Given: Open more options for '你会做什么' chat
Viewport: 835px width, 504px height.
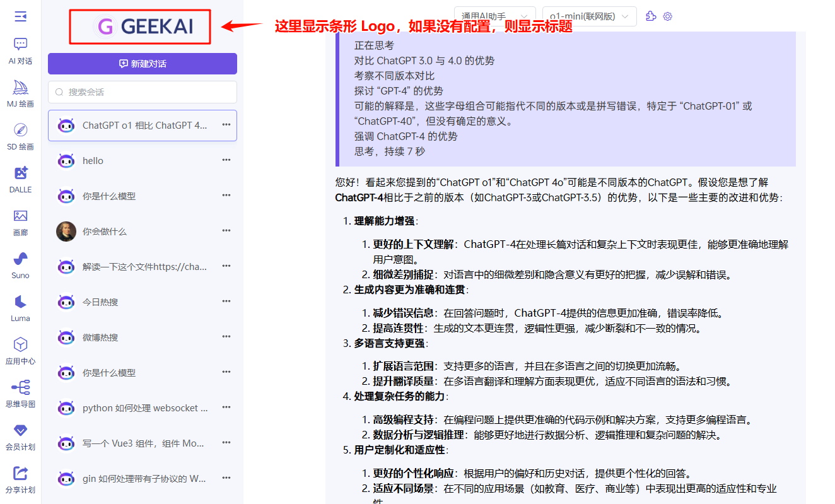Looking at the screenshot, I should (x=226, y=231).
